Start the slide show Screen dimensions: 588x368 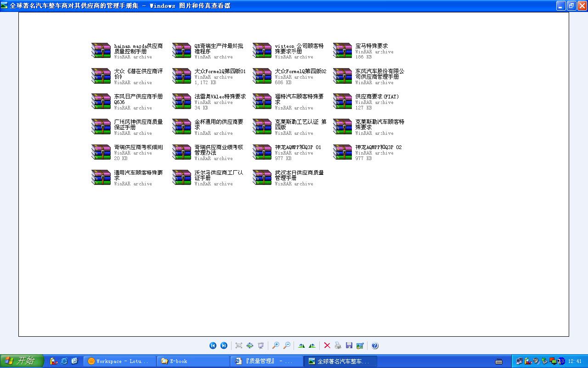click(x=261, y=345)
